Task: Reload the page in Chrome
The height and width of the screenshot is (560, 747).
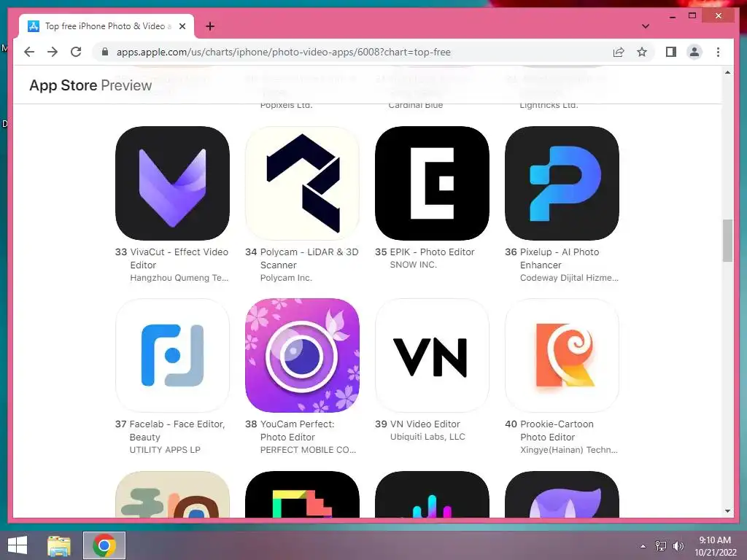Action: [x=76, y=52]
